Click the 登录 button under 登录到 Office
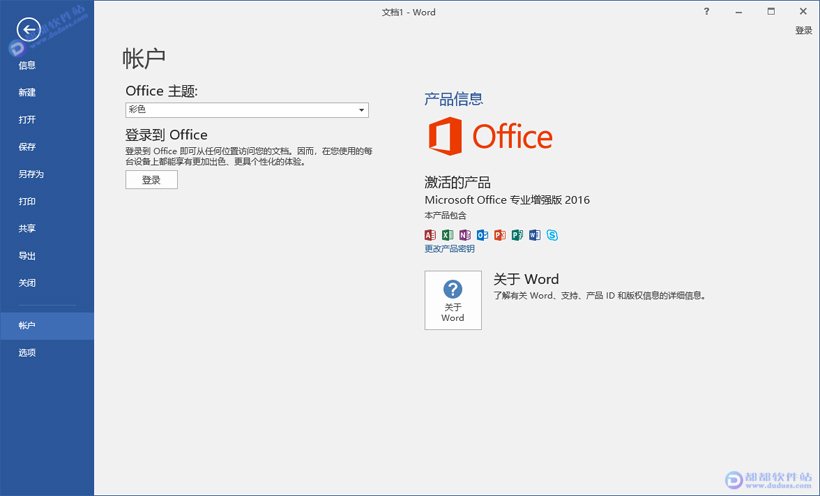 click(151, 179)
